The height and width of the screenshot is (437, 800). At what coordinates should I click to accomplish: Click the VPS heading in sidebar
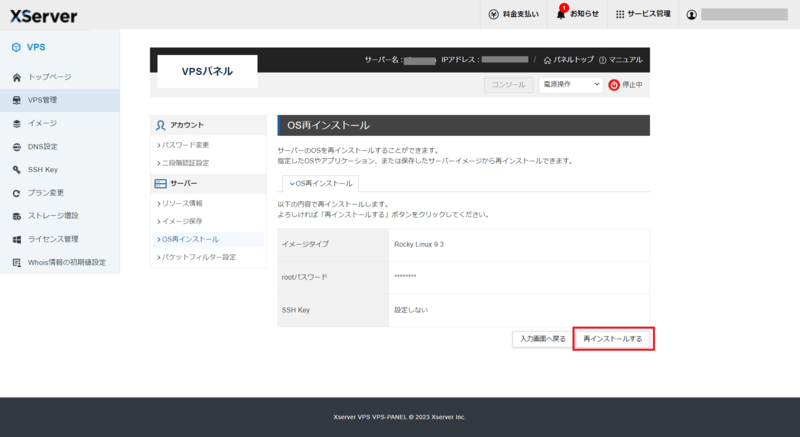pos(36,47)
